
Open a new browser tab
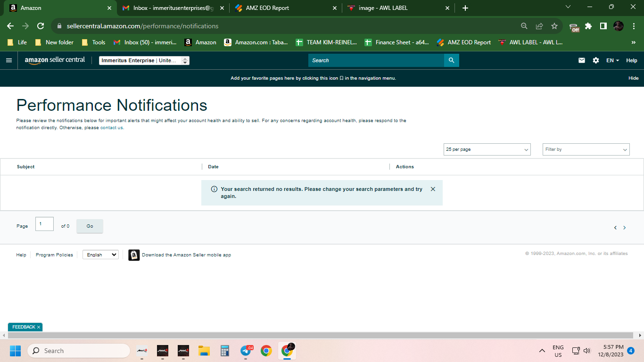point(465,8)
